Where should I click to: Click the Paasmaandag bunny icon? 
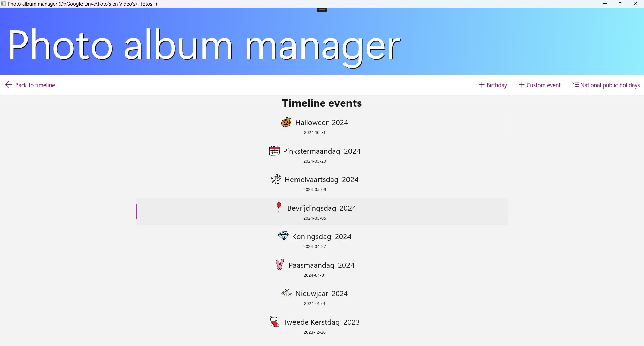[x=280, y=265]
